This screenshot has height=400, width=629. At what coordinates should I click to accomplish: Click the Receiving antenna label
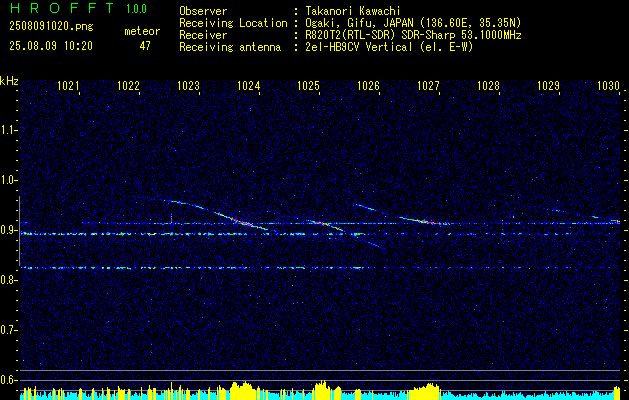[230, 47]
